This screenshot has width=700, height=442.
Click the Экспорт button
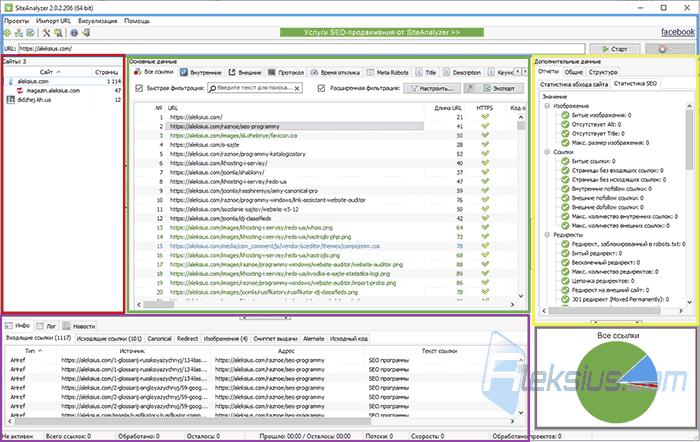pos(499,88)
